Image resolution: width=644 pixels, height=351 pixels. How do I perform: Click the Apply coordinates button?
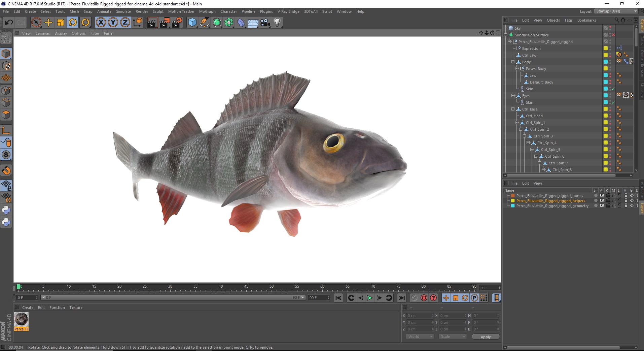tap(486, 337)
